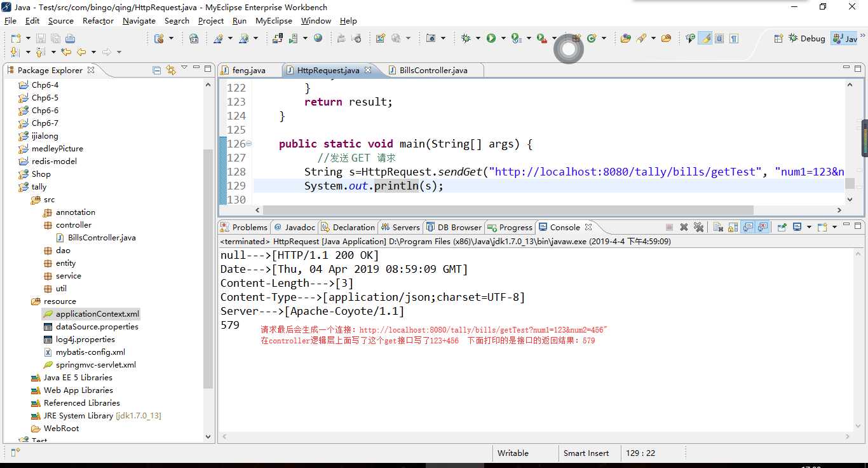Click the Pin Console icon

tap(782, 227)
